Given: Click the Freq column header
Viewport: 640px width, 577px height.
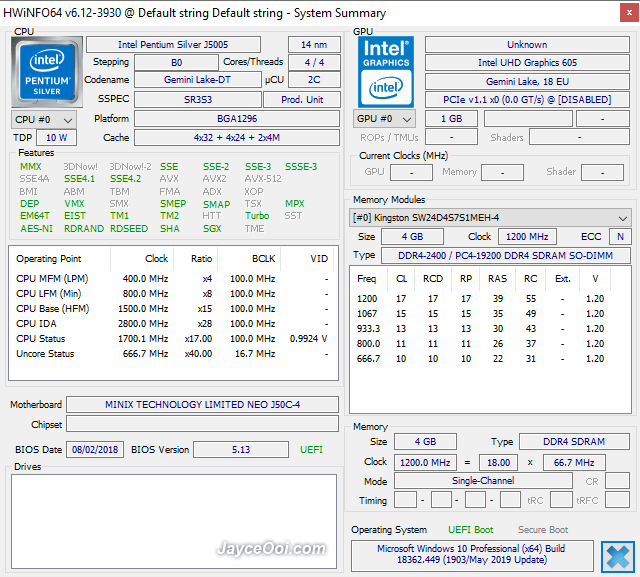Looking at the screenshot, I should 367,279.
